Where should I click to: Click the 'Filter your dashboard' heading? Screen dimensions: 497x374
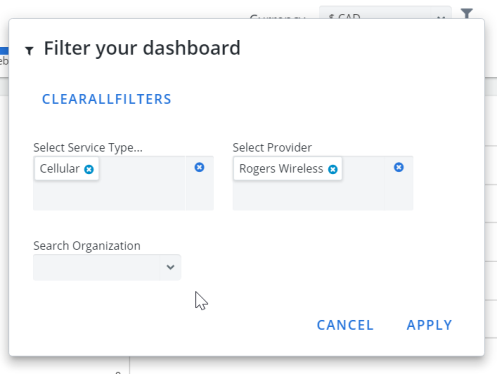142,48
